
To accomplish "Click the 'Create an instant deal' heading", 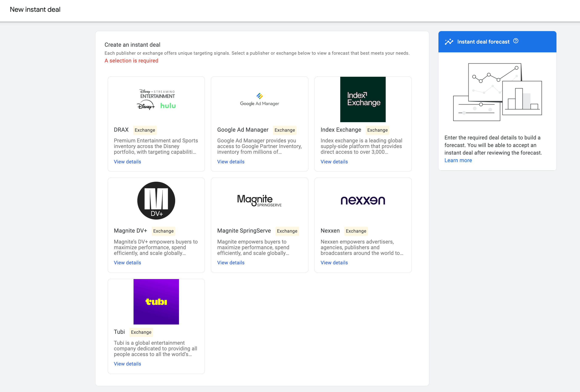I will pos(132,45).
